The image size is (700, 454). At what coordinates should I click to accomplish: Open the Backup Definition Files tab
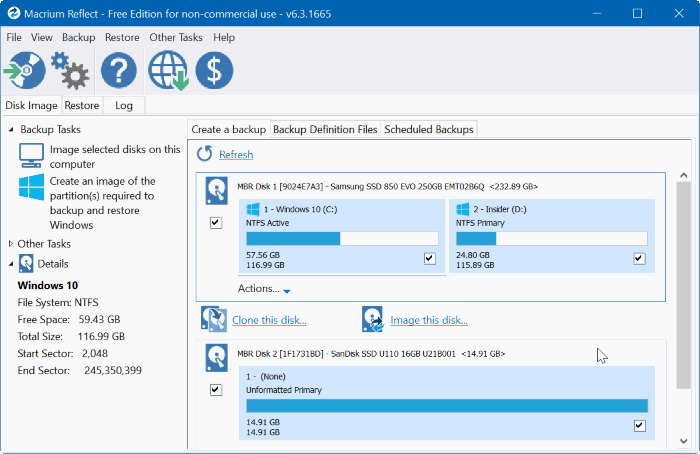325,129
